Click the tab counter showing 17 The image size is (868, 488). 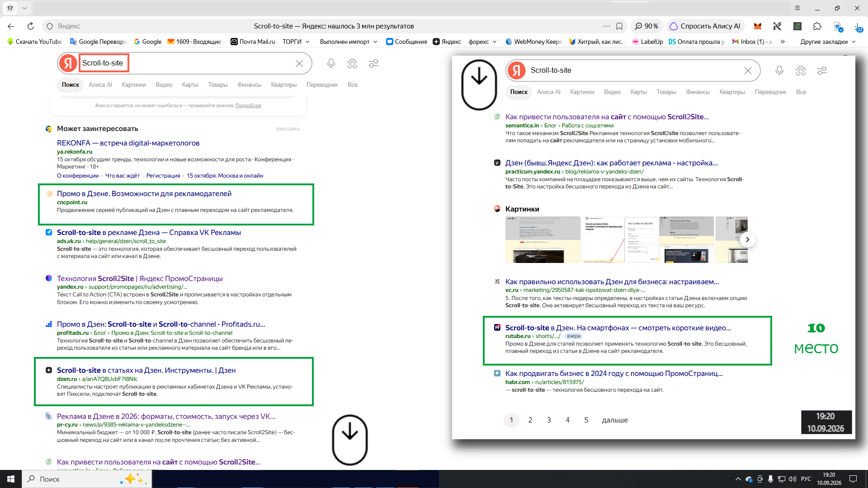(x=10, y=8)
